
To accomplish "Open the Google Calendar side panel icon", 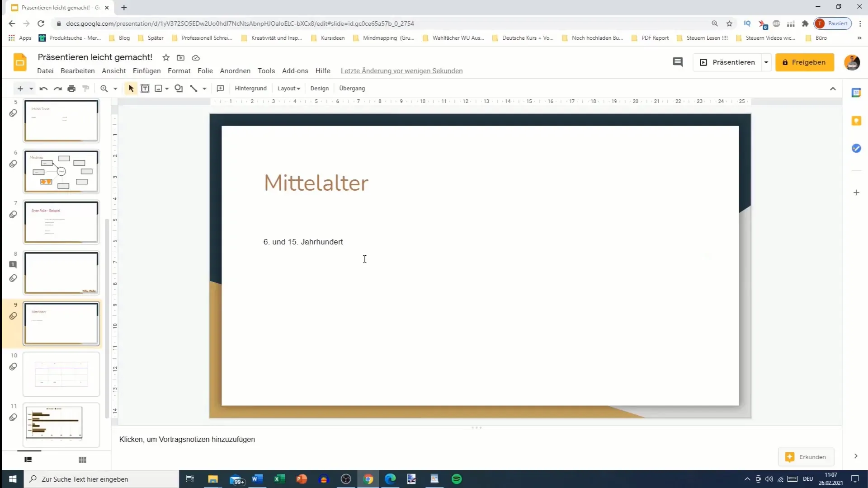I will tap(856, 93).
